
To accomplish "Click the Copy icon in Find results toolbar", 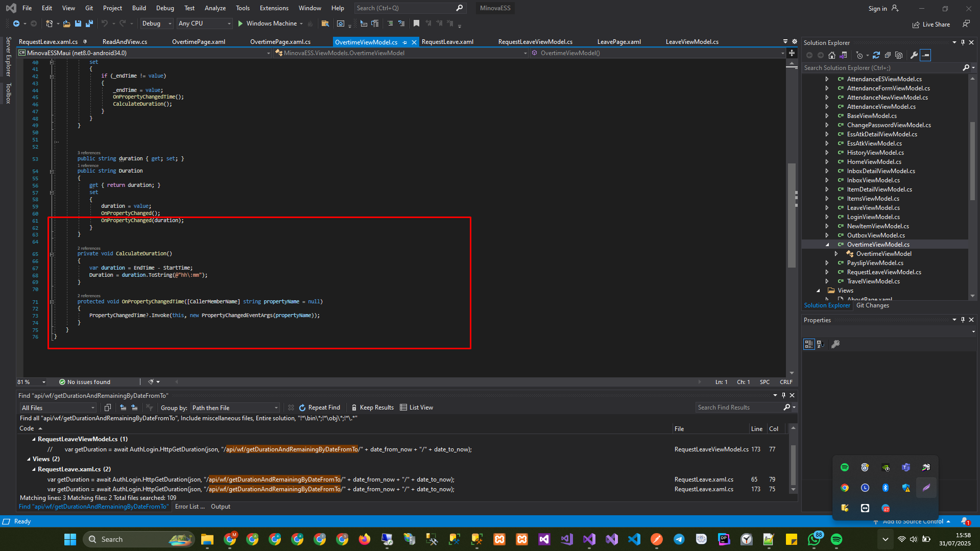I will (x=108, y=408).
